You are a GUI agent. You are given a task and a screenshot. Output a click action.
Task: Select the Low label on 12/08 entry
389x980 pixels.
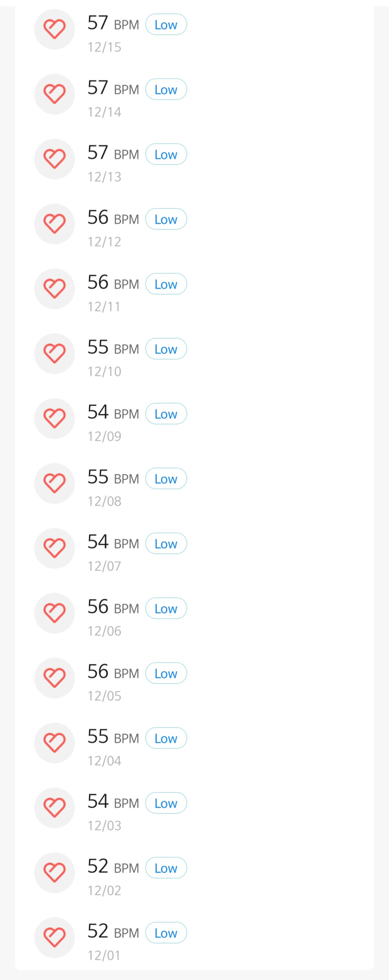[166, 479]
